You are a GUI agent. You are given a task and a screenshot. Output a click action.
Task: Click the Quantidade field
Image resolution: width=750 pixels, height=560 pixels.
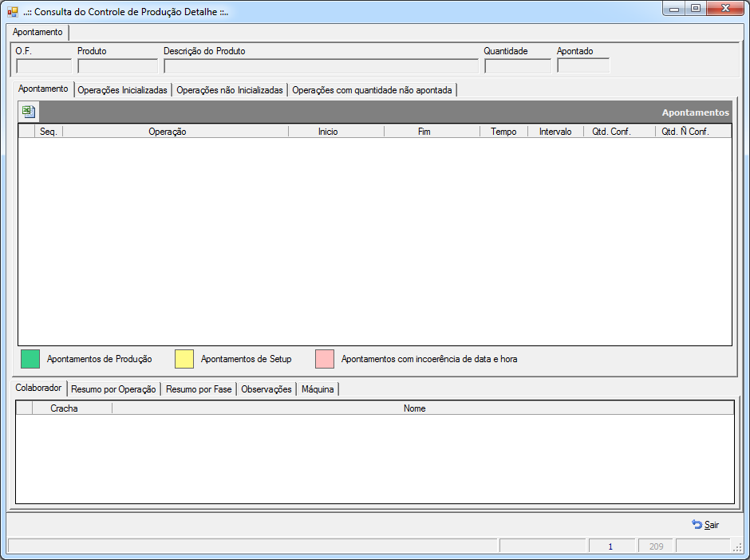coord(518,66)
